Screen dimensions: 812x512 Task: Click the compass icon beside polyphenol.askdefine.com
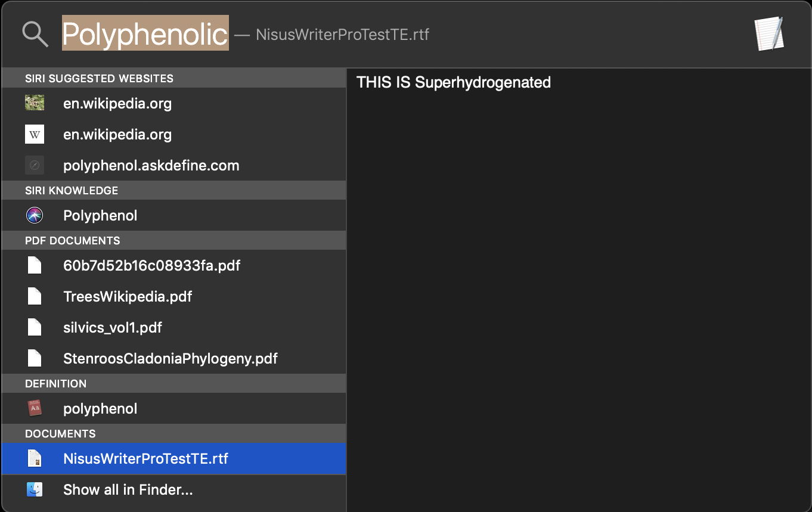click(35, 165)
